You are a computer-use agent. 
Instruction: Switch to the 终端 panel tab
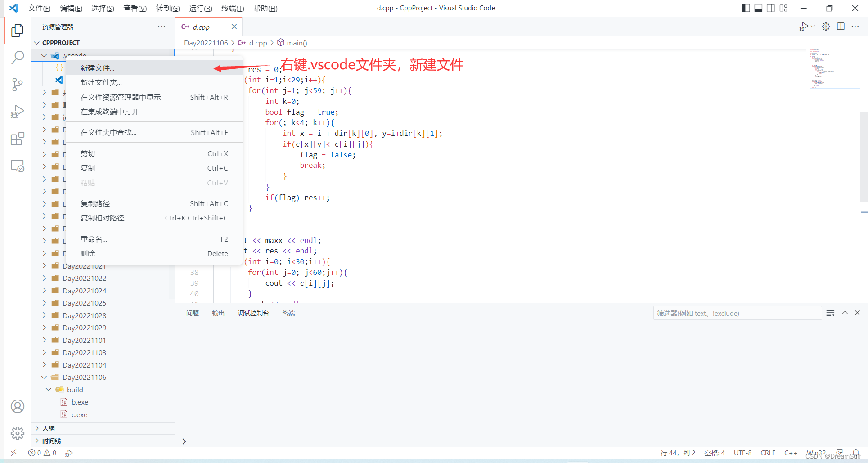coord(288,313)
